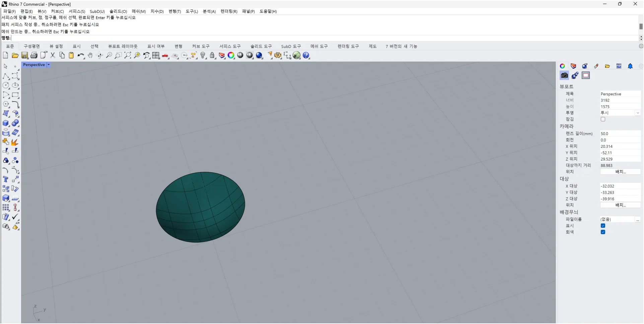Click the light bulb hide objects icon
The image size is (644, 324).
[203, 55]
